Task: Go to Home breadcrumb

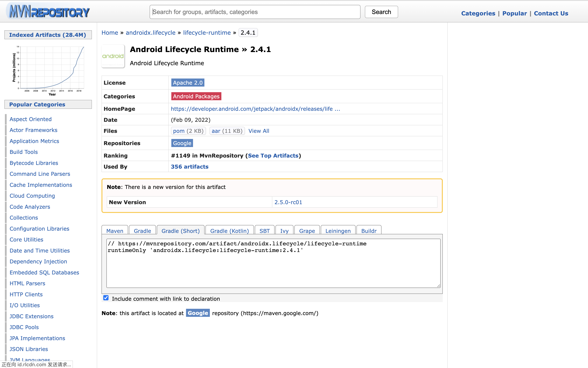Action: (110, 33)
